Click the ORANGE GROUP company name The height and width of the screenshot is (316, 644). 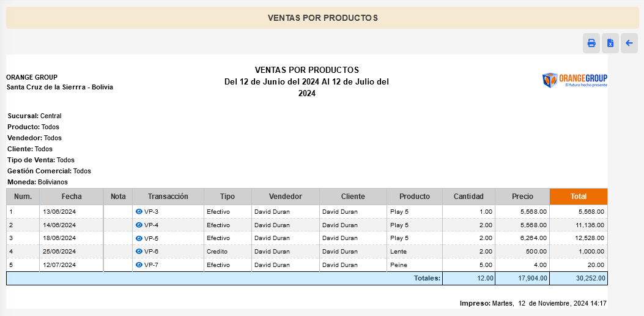tap(32, 77)
